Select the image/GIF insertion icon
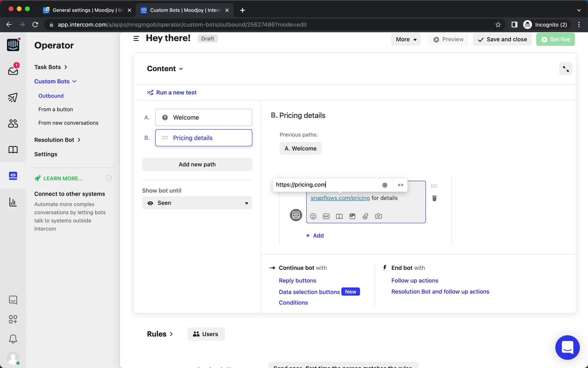This screenshot has height=368, width=588. (x=352, y=216)
